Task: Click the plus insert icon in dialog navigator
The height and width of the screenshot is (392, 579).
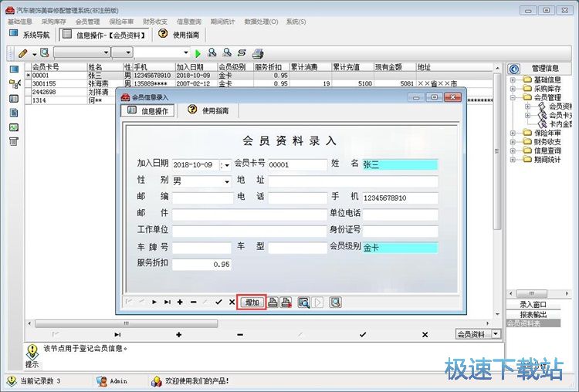Action: tap(180, 302)
